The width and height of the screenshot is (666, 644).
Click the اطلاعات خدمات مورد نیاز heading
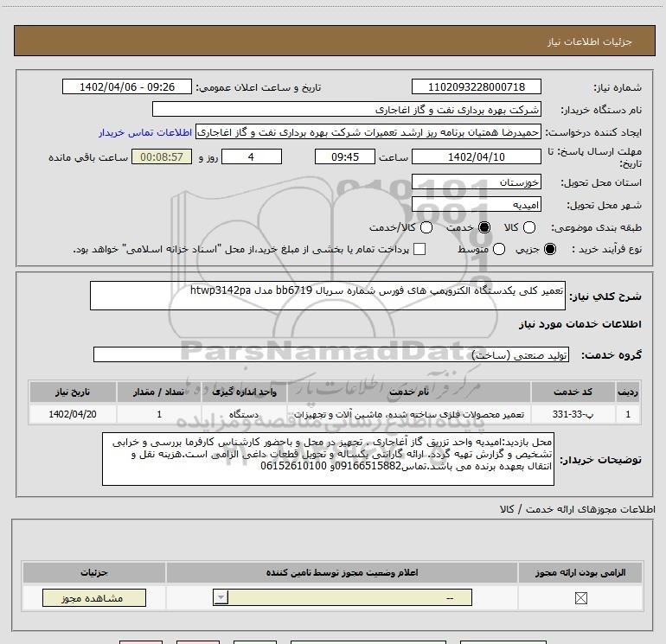click(580, 324)
